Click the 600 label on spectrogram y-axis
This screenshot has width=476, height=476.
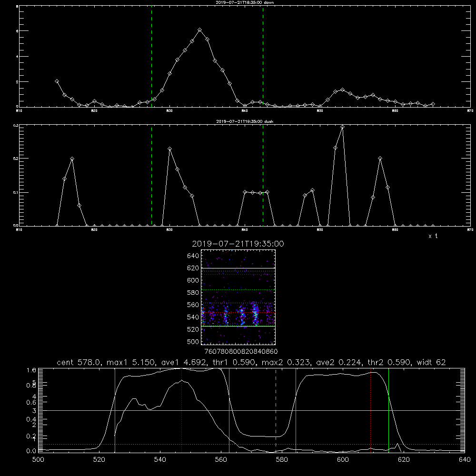point(193,280)
